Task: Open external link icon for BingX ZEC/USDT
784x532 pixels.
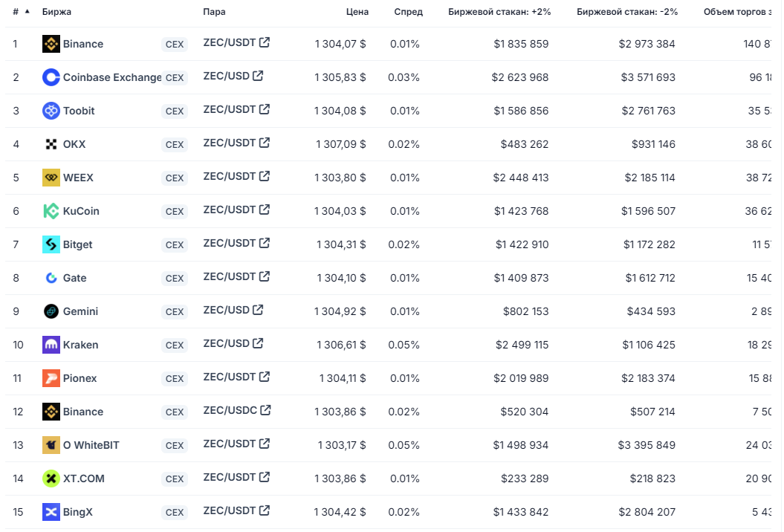Action: [x=265, y=510]
